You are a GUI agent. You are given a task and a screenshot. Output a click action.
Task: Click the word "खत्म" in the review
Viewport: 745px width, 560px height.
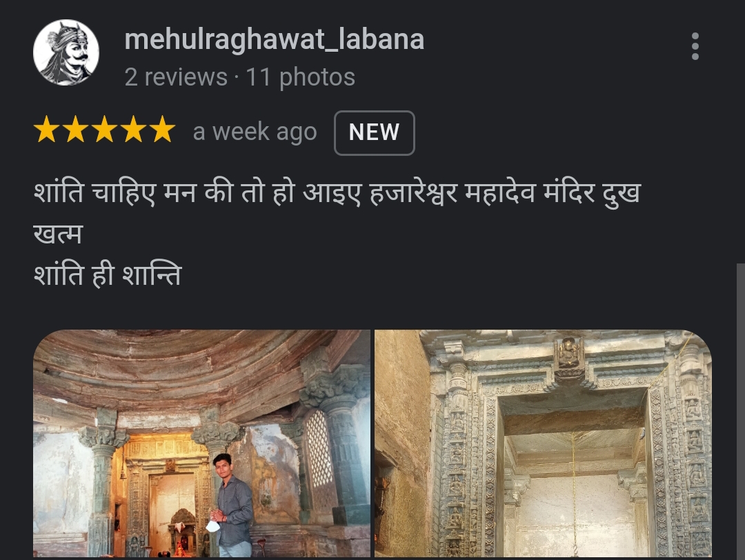click(58, 234)
